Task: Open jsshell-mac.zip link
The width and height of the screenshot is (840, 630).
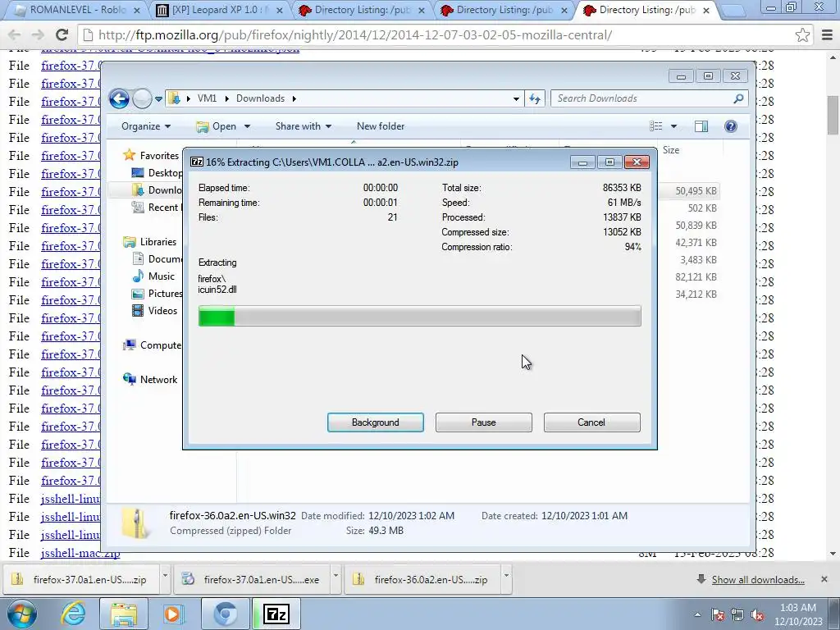Action: [x=80, y=553]
